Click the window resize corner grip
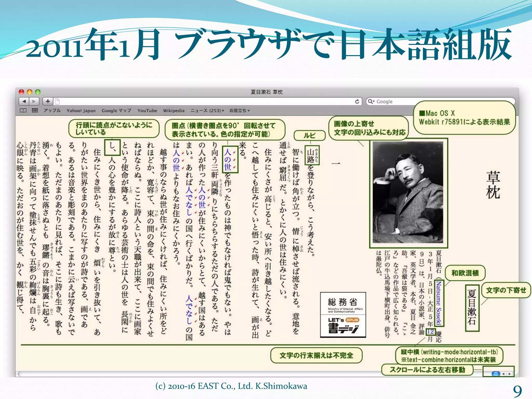This screenshot has height=399, width=532. coord(516,374)
